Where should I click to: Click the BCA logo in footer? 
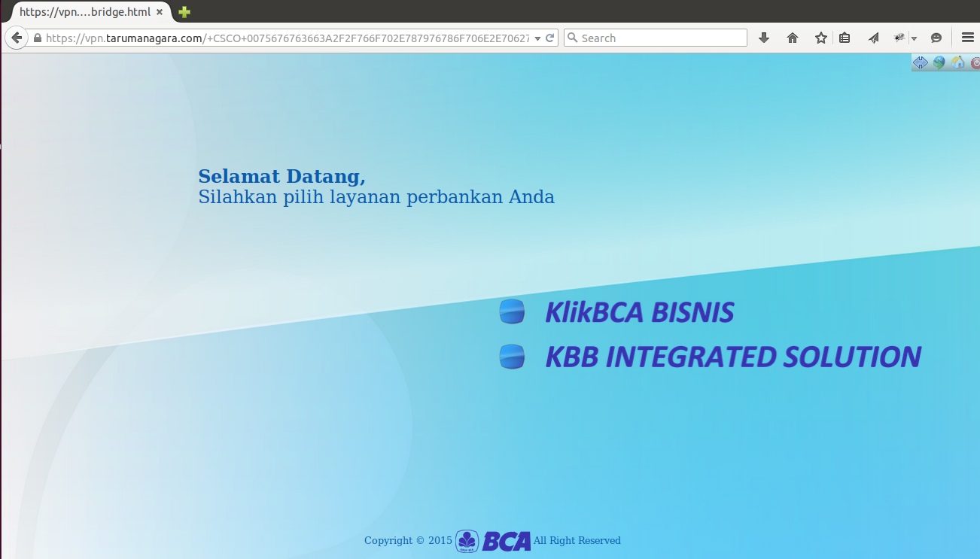[493, 540]
